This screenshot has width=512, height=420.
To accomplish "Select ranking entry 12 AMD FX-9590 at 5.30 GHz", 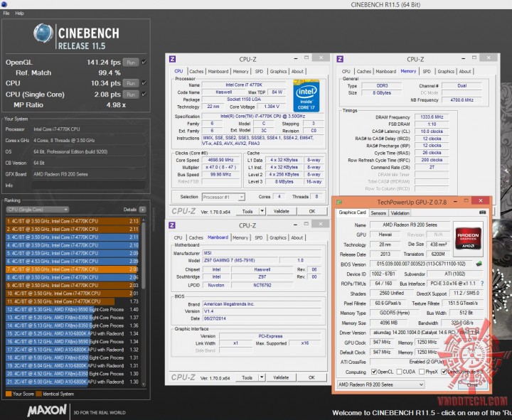I will 72,309.
